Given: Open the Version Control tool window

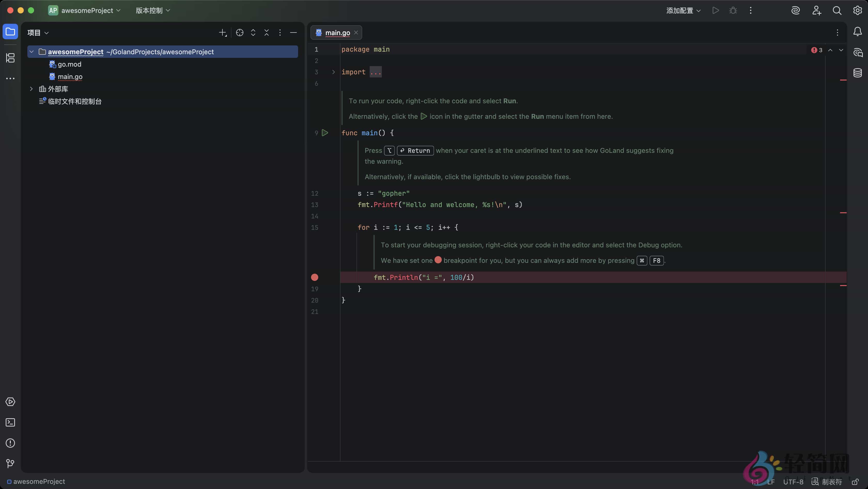Looking at the screenshot, I should (x=10, y=464).
